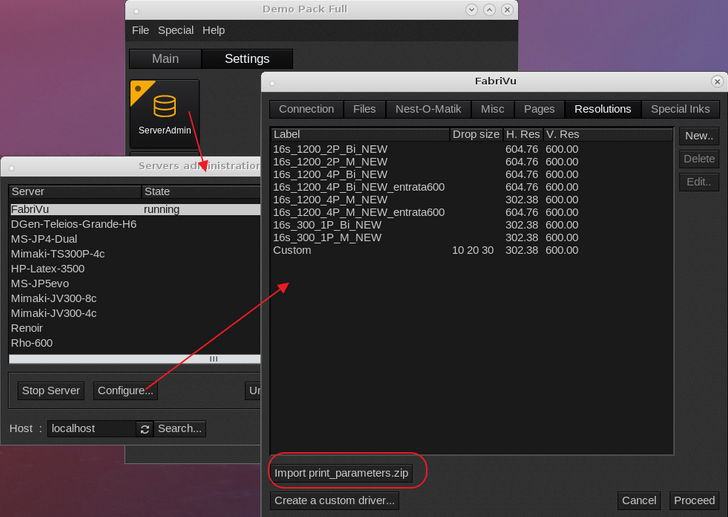The image size is (728, 517).
Task: Click the Proceed button
Action: (x=694, y=500)
